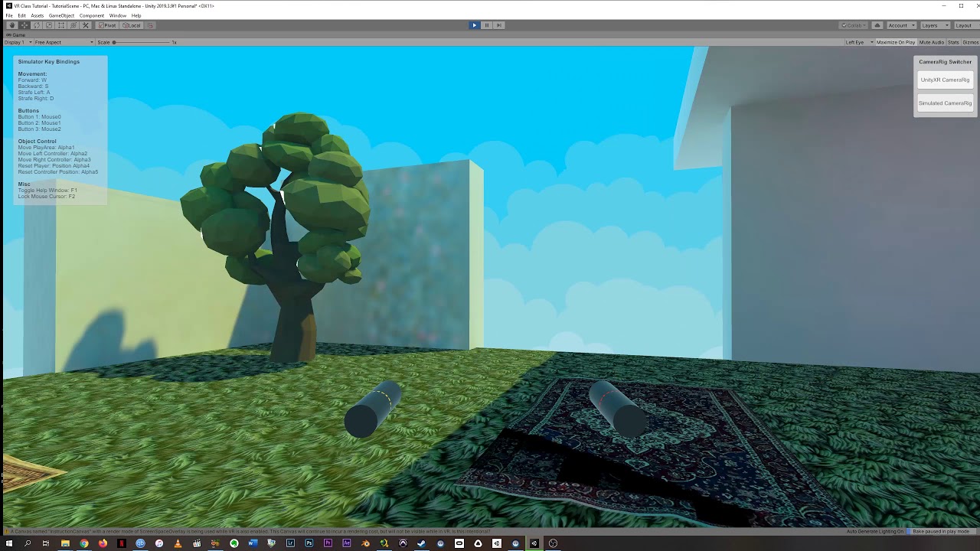Open Steam from the taskbar
This screenshot has height=551, width=980.
click(421, 543)
